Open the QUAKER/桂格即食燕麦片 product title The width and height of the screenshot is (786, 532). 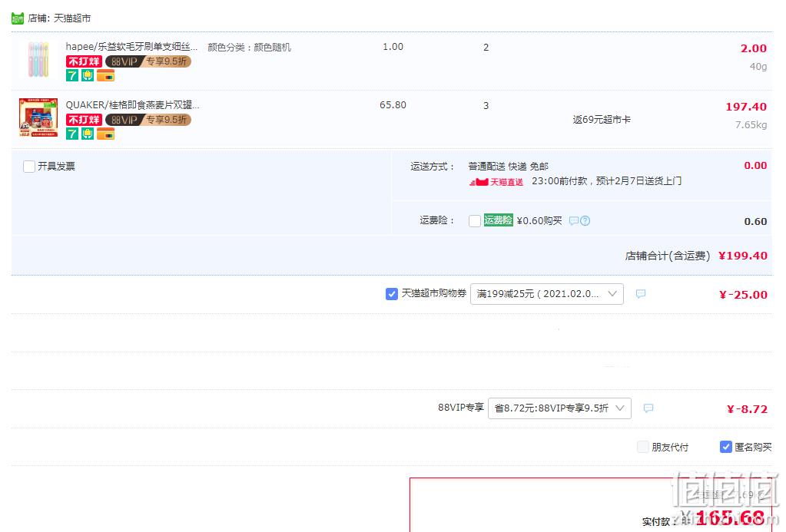coord(132,104)
